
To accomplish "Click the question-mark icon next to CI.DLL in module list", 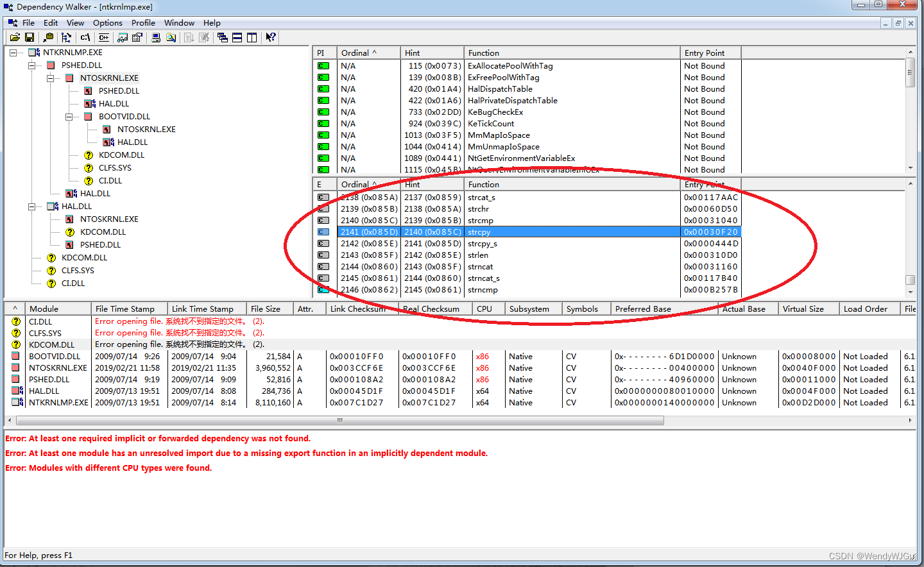I will coord(16,321).
